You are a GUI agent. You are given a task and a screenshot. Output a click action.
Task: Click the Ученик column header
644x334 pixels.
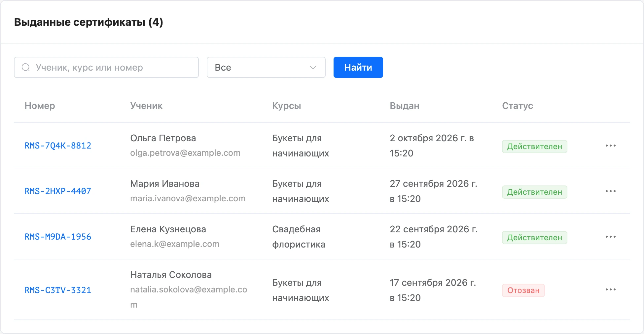(146, 106)
